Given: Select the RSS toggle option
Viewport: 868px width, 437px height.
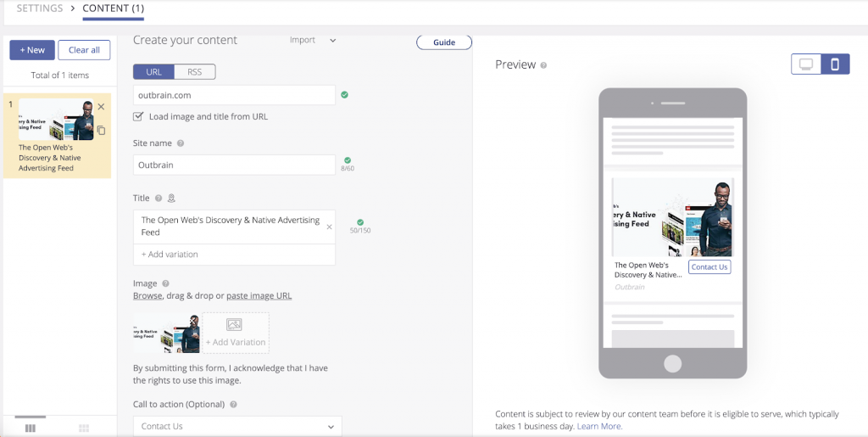Looking at the screenshot, I should click(x=194, y=72).
